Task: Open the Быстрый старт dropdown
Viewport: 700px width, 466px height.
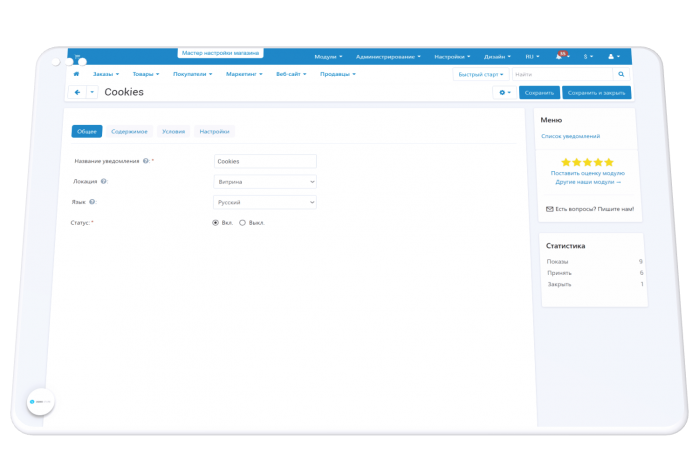Action: click(481, 74)
